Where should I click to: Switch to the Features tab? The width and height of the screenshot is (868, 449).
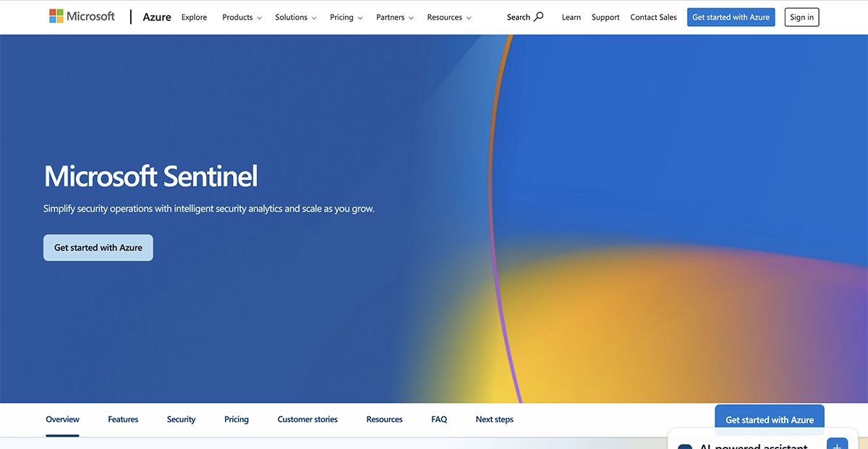122,419
